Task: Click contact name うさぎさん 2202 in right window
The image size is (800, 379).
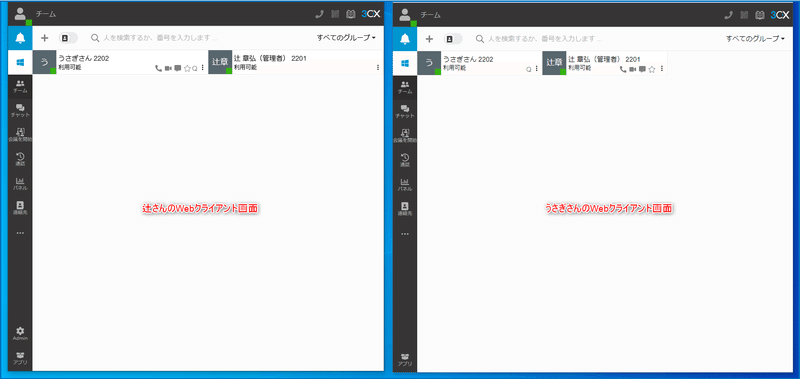Action: tap(468, 60)
